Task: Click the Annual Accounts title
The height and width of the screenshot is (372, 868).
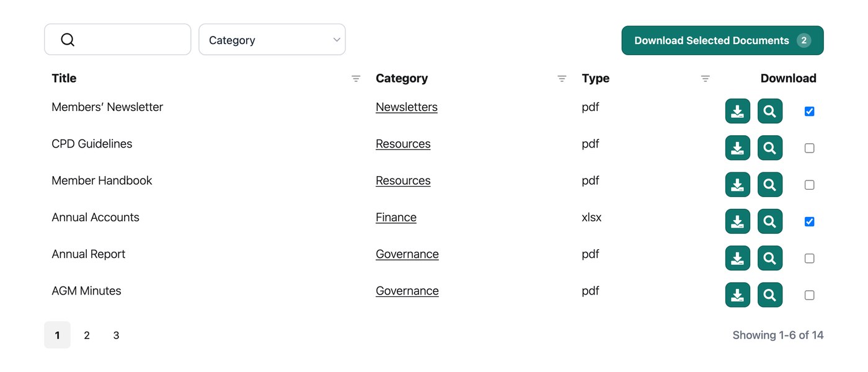Action: click(x=95, y=217)
